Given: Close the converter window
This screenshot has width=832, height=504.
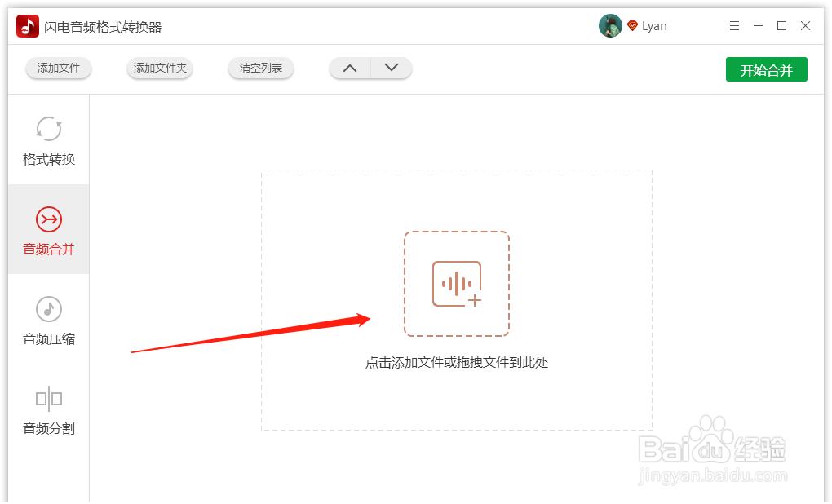Looking at the screenshot, I should pos(805,25).
